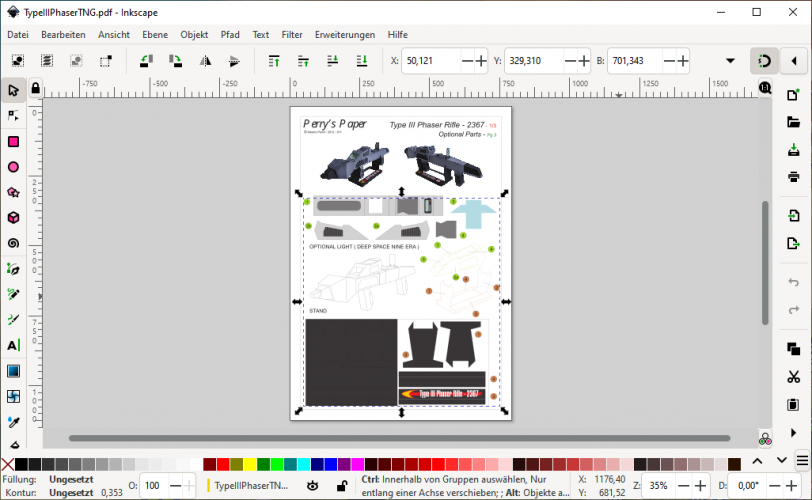Click the Export icon
Viewport: 812px width, 500px height.
[793, 243]
